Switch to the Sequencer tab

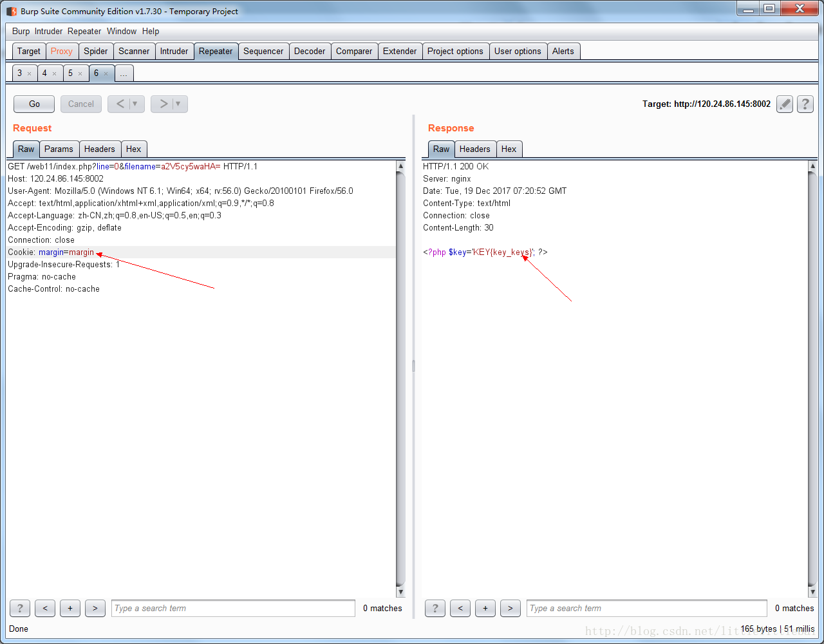[263, 52]
